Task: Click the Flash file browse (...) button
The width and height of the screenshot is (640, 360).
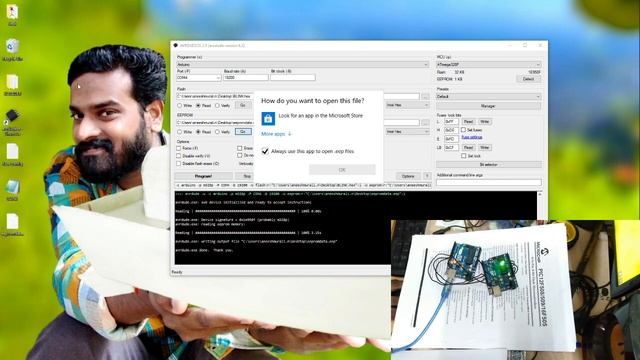Action: 425,97
